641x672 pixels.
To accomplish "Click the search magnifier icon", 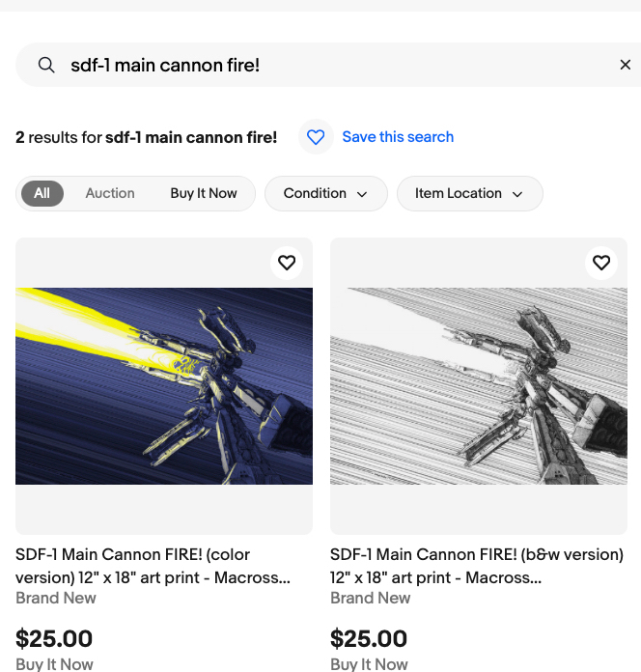I will pos(46,65).
